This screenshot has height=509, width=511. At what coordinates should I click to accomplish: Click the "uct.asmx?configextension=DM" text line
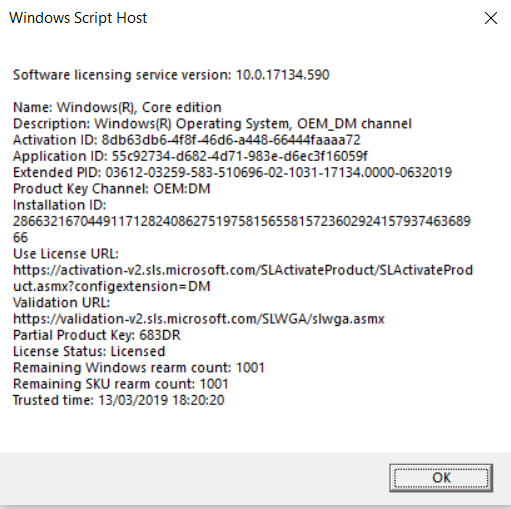pos(112,286)
